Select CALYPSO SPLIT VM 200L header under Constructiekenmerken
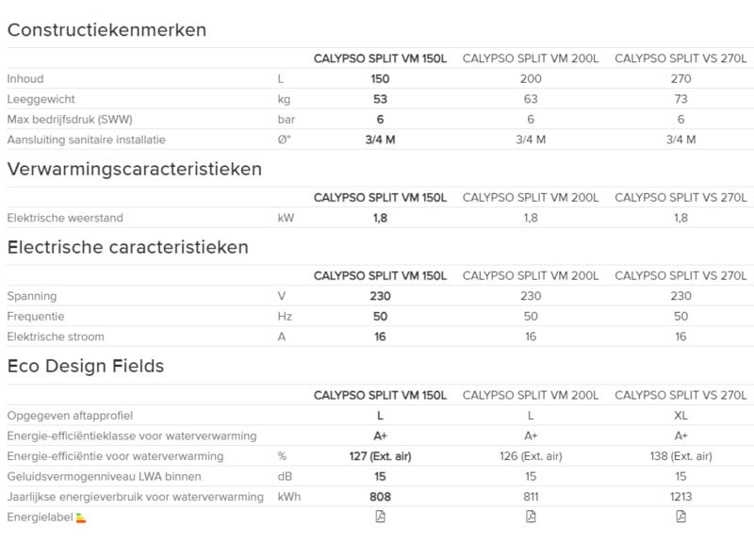754x560 pixels. (531, 58)
